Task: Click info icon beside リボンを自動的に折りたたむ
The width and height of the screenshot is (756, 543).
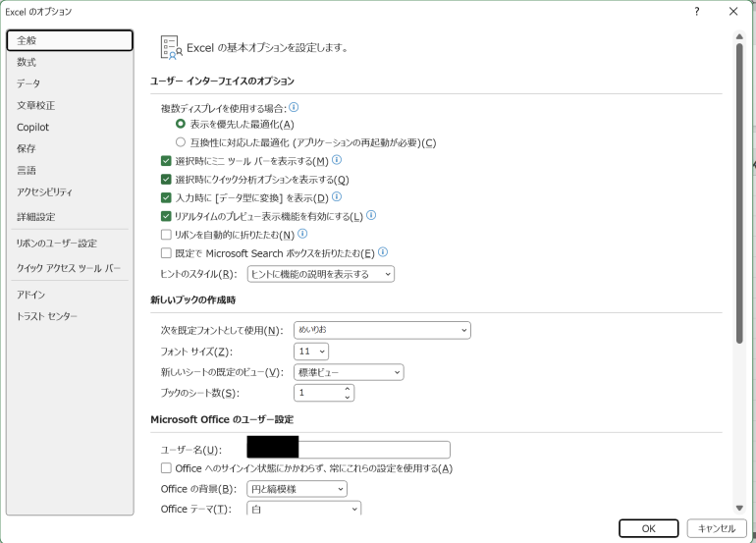Action: [302, 234]
